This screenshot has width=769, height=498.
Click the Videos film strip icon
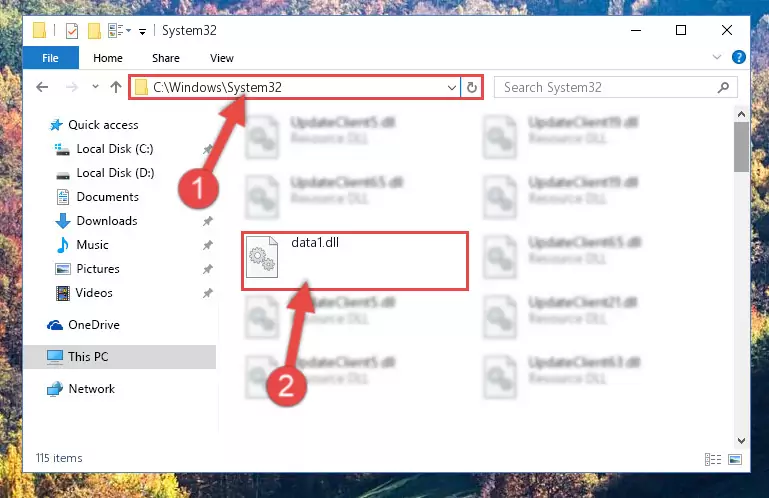[63, 293]
